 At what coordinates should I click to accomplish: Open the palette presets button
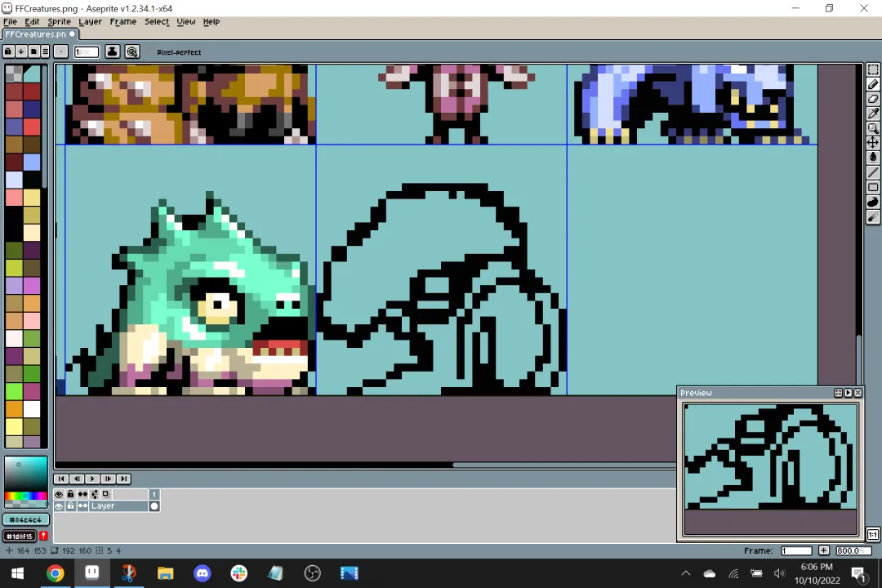click(33, 51)
